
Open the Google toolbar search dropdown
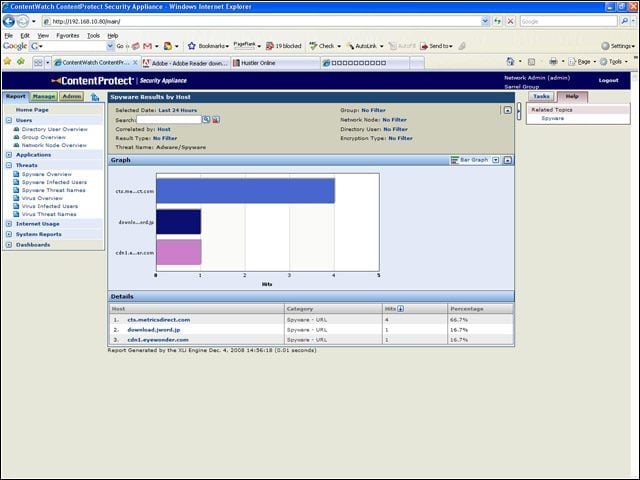click(x=110, y=46)
